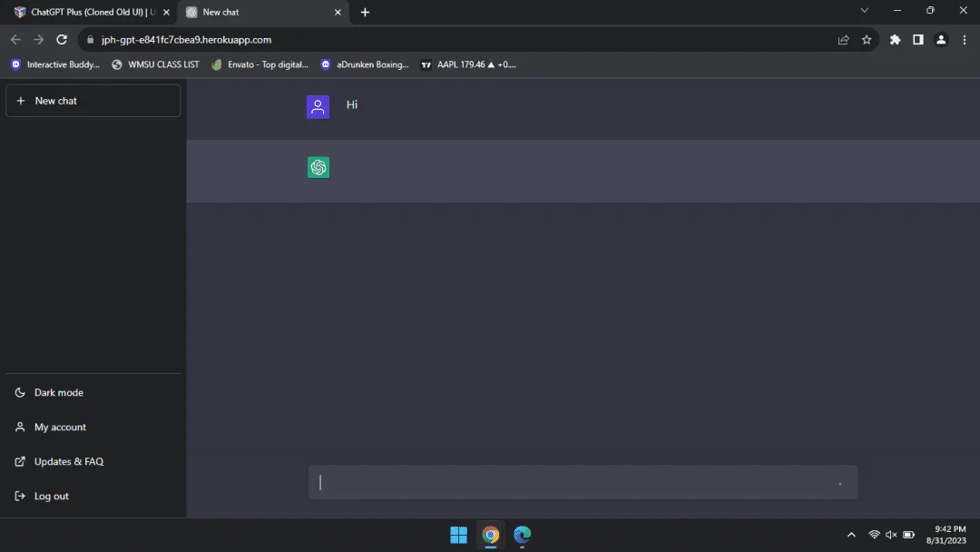This screenshot has height=552, width=980.
Task: Launch Microsoft Edge from the taskbar
Action: coord(522,535)
